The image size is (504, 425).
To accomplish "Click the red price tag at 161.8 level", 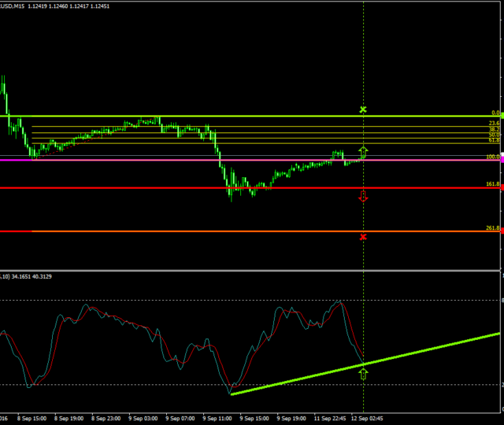I will (502, 188).
